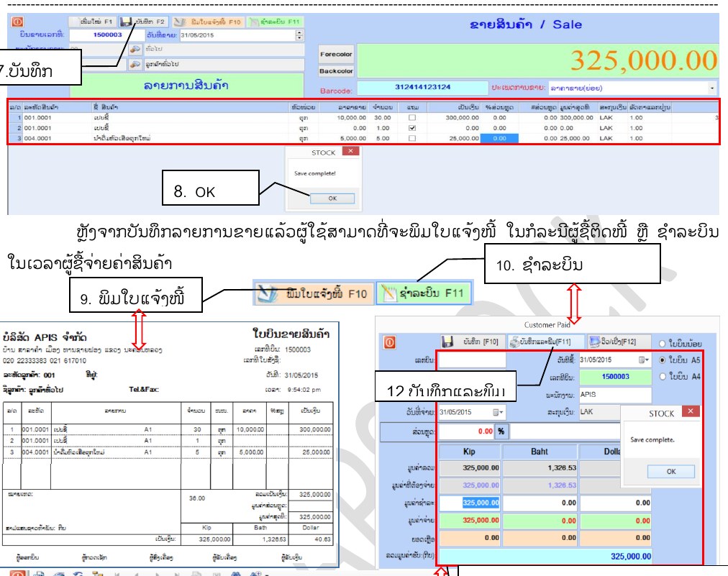Open the sale price type dropdown
Viewport: 728px width, 576px height.
point(711,88)
